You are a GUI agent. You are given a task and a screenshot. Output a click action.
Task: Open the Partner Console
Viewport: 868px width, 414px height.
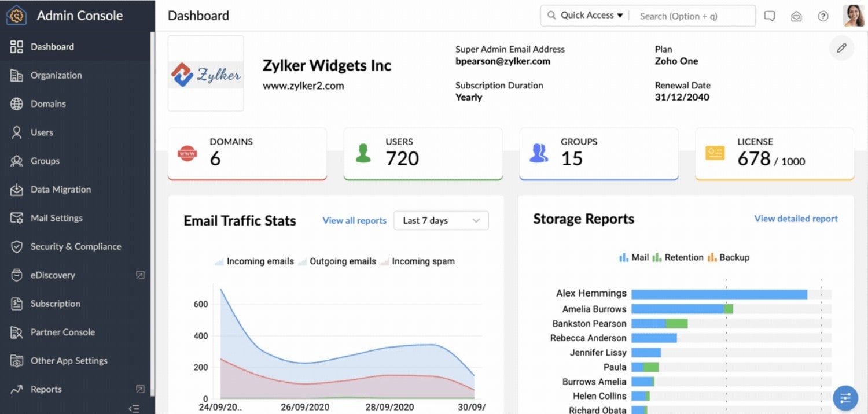pyautogui.click(x=62, y=332)
